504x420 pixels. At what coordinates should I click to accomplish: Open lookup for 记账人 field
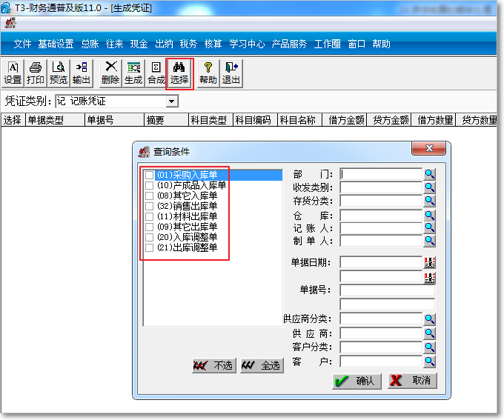click(429, 227)
